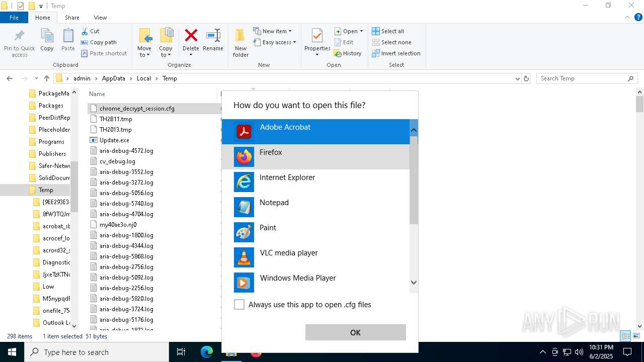644x362 pixels.
Task: Select file Update.exe
Action: (114, 140)
